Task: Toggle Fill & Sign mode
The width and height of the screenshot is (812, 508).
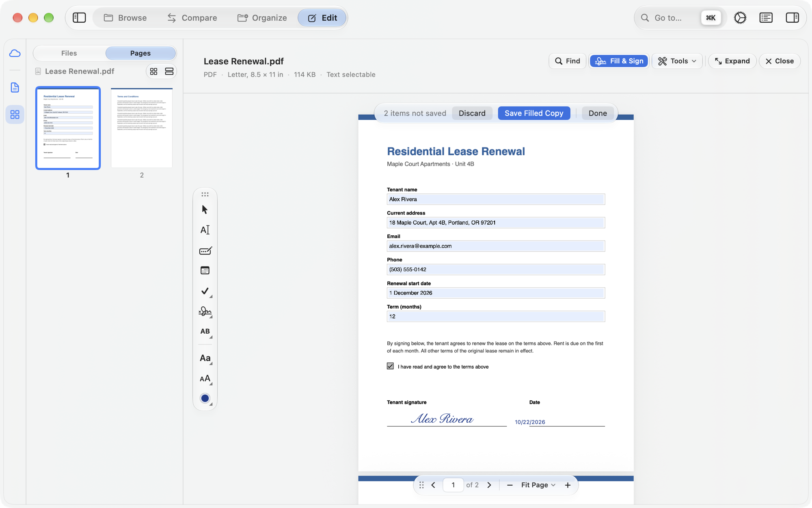Action: (x=619, y=61)
